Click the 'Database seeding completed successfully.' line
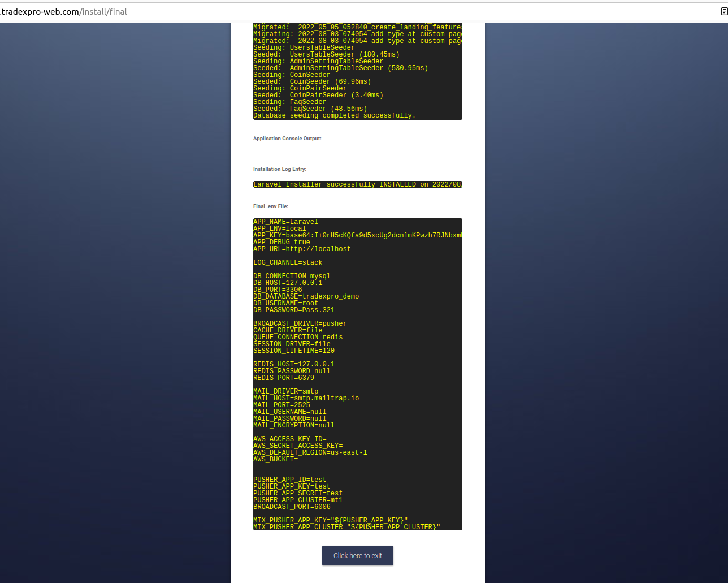 [334, 115]
